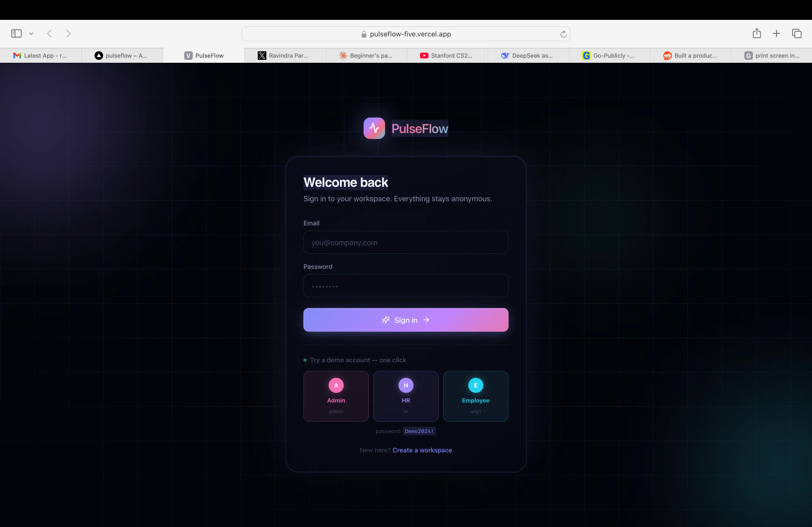Click the Claude favicon on Beginner's tab

343,55
